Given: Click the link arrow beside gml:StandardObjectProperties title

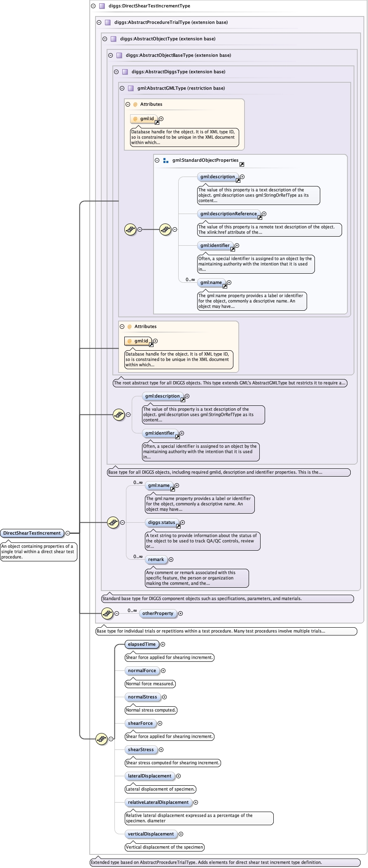Looking at the screenshot, I should pos(242,165).
